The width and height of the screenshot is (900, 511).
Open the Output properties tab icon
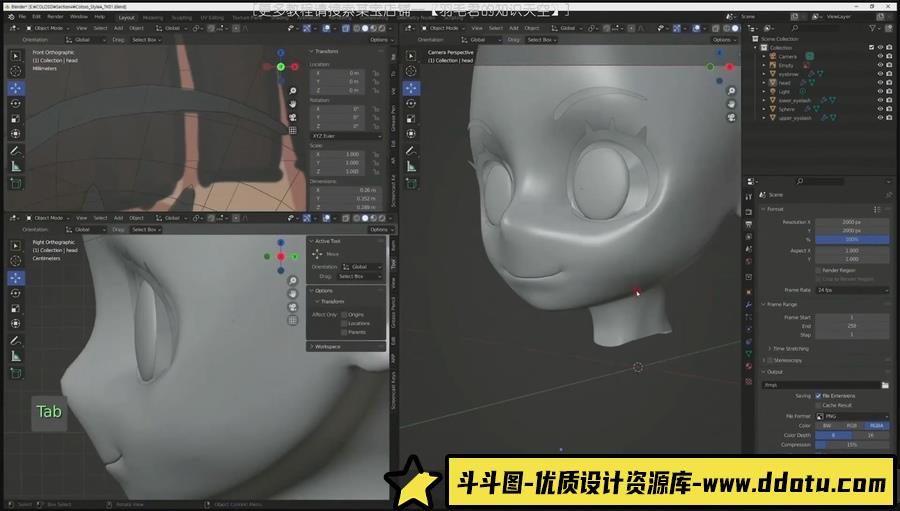(748, 224)
